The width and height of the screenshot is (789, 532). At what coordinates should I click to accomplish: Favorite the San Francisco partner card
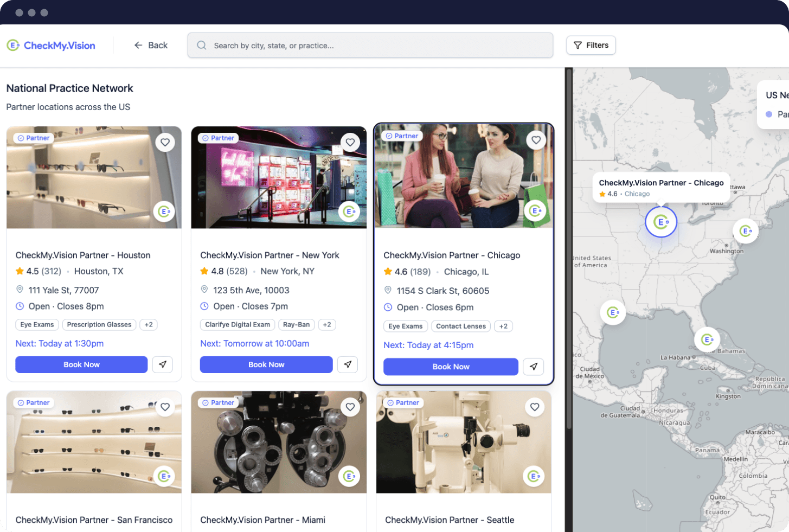tap(165, 407)
